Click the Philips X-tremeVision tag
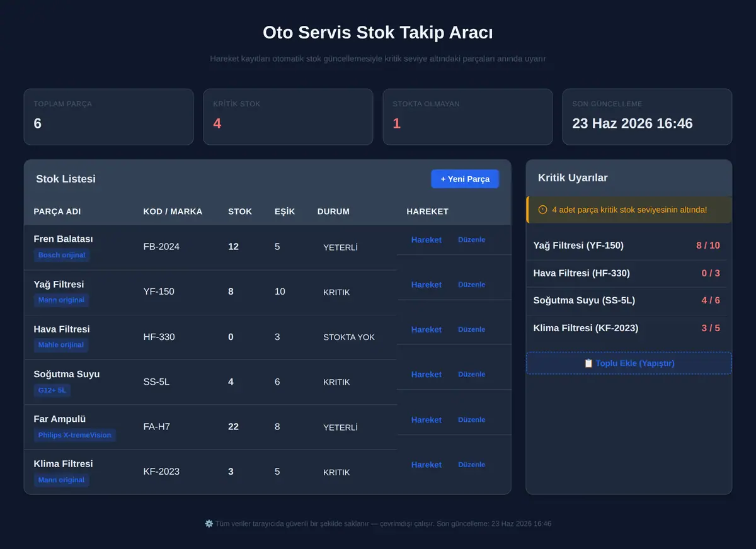Screen dimensions: 756x549 click(x=74, y=435)
